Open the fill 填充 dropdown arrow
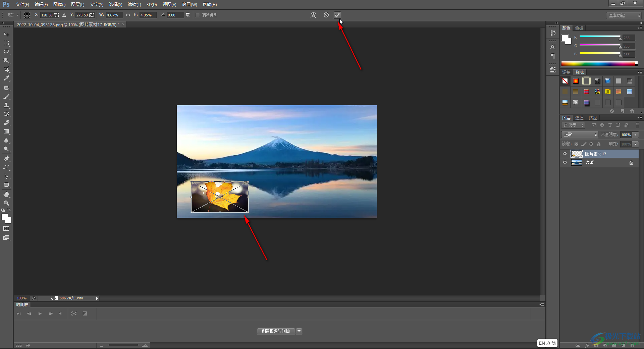644x349 pixels. coord(636,144)
